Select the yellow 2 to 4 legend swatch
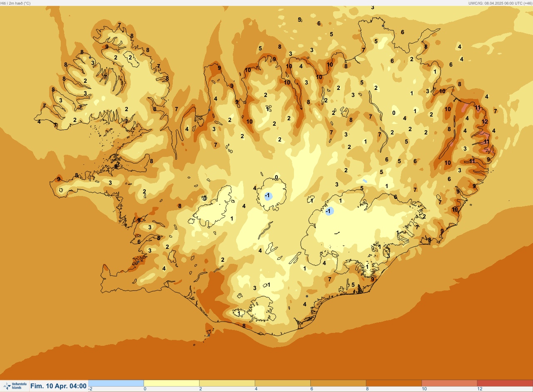 pos(227,383)
